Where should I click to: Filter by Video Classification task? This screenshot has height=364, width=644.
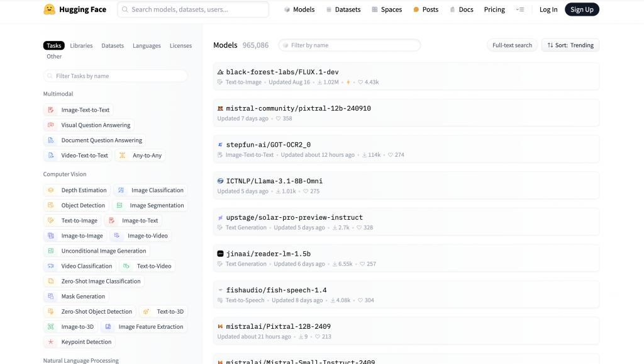point(80,266)
